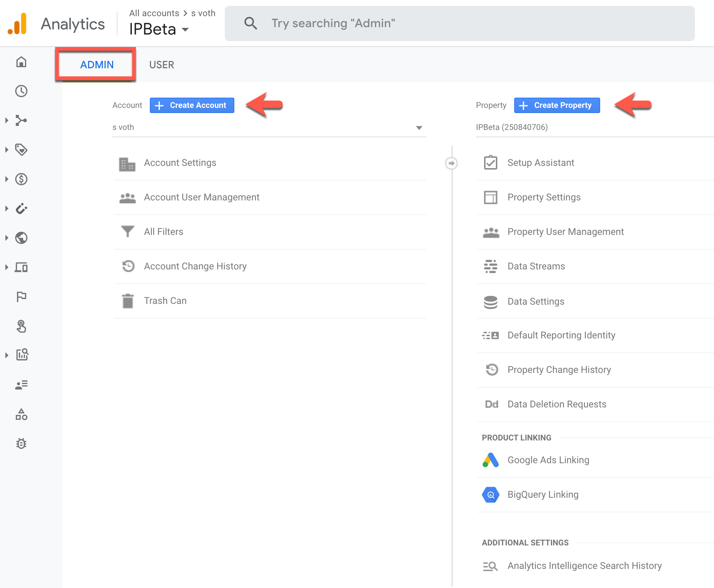This screenshot has height=588, width=714.
Task: Switch to the USER tab
Action: pos(162,65)
